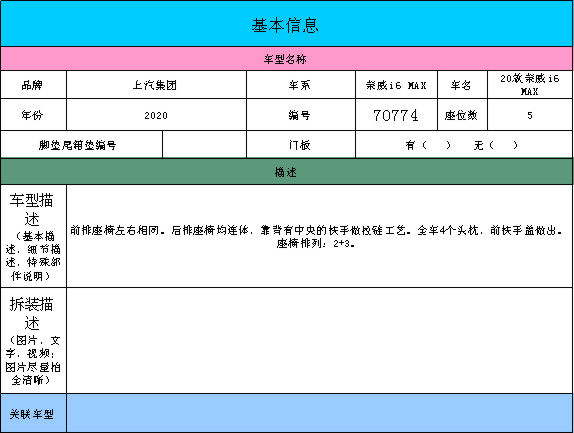574x433 pixels.
Task: Select the 关联车型 label cell
Action: coord(33,413)
